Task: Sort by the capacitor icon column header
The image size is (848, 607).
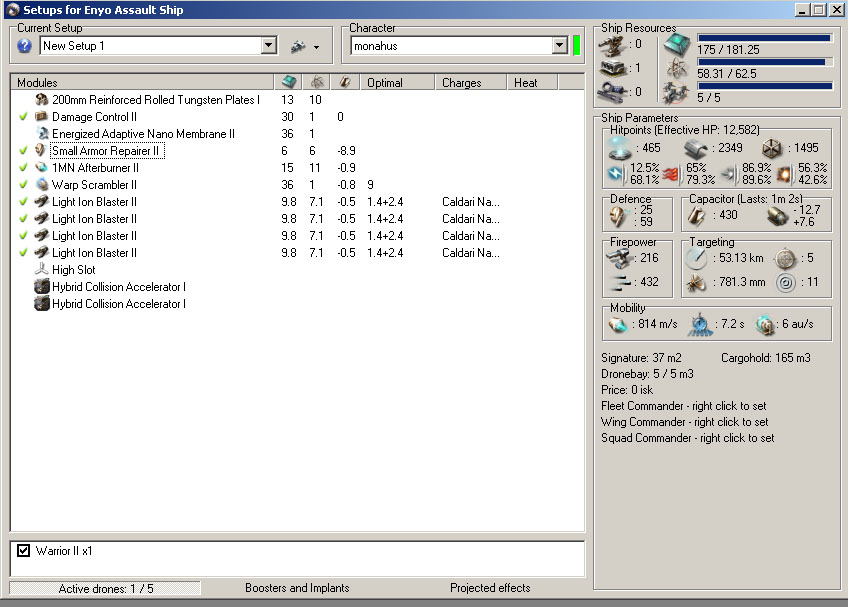Action: (x=345, y=83)
